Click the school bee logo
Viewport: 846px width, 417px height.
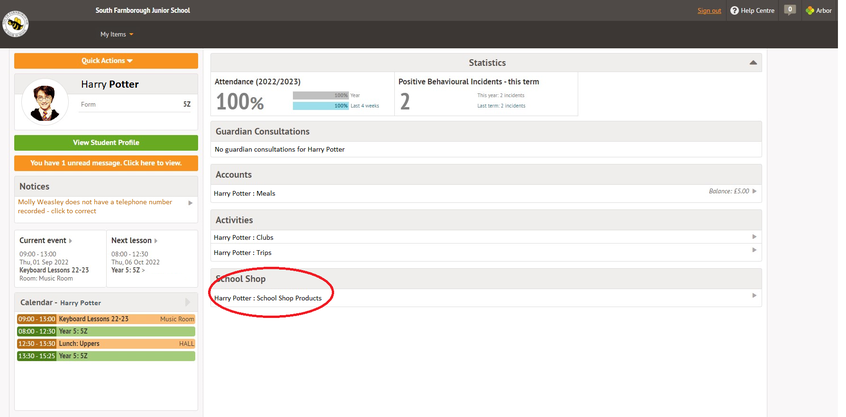pyautogui.click(x=16, y=24)
